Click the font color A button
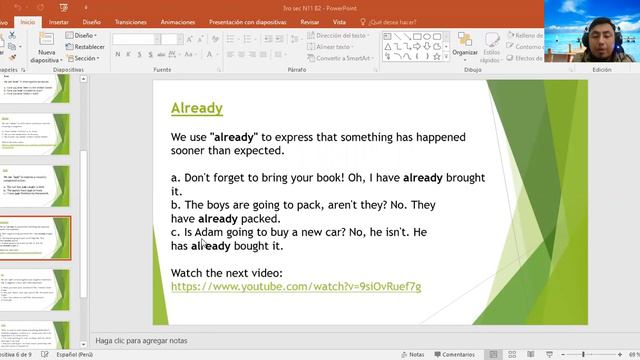 (209, 54)
